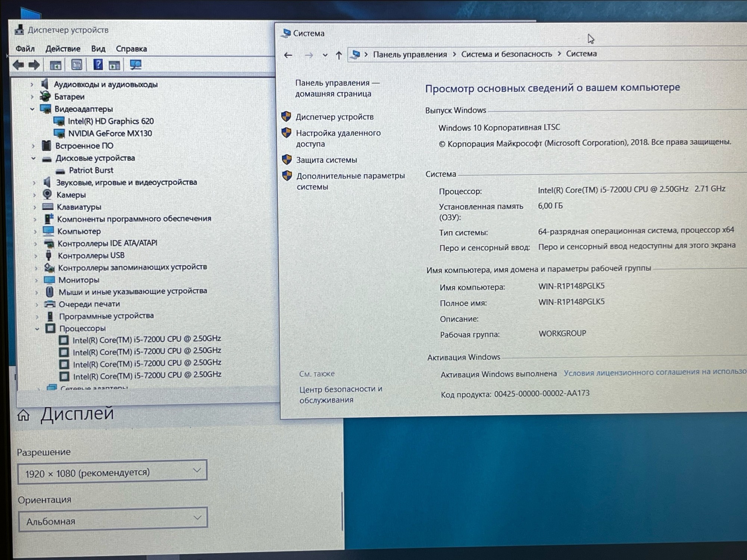Open the Действие menu
Viewport: 747px width, 560px height.
63,49
